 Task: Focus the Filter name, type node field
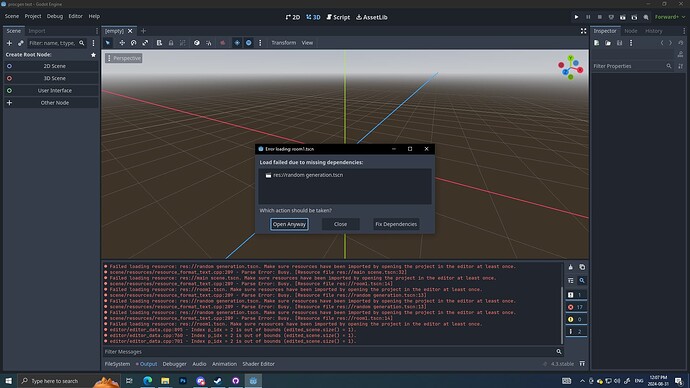tap(57, 43)
